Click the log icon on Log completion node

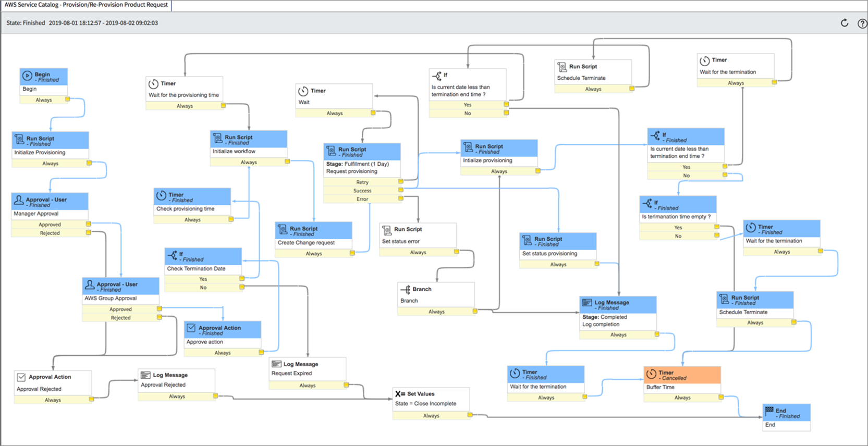click(x=587, y=303)
